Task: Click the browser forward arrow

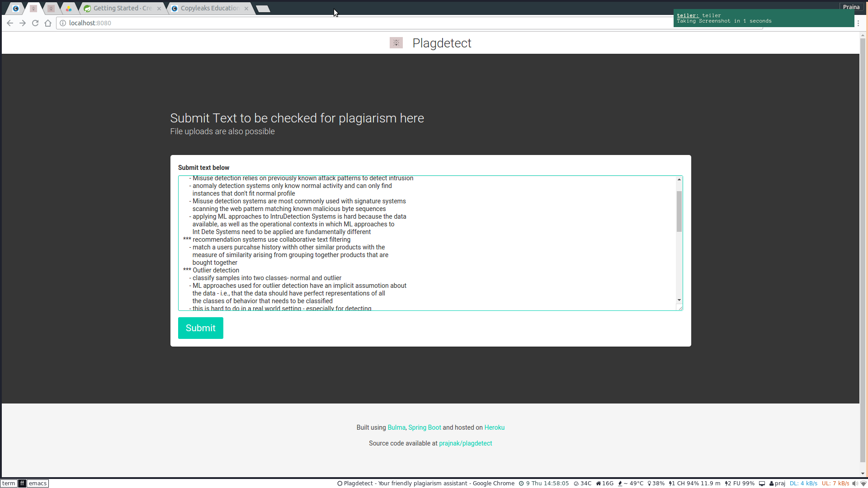Action: (23, 23)
